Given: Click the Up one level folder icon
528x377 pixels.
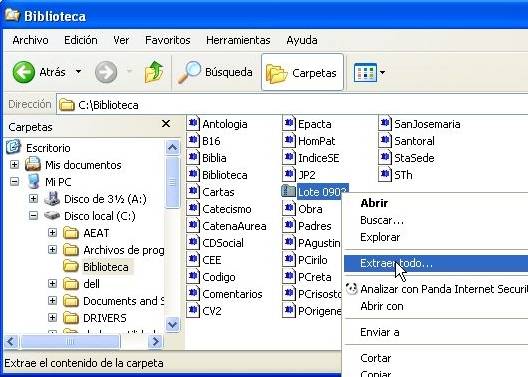Looking at the screenshot, I should 154,72.
